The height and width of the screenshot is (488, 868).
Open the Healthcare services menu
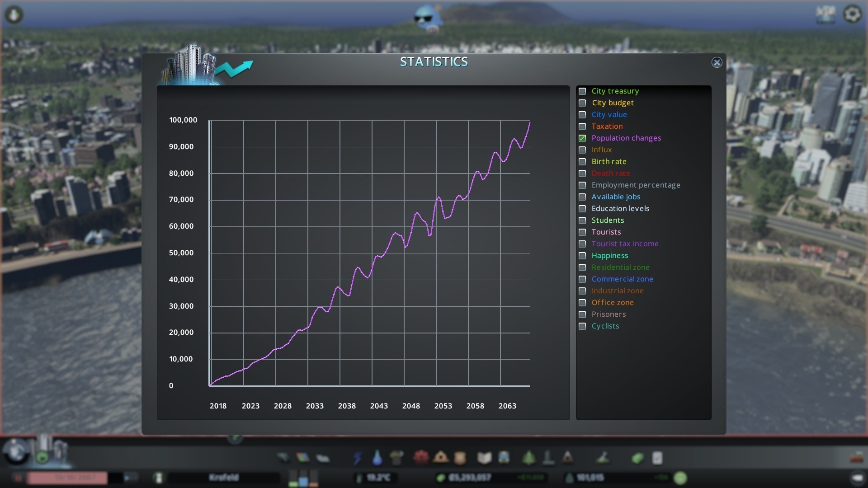point(420,458)
